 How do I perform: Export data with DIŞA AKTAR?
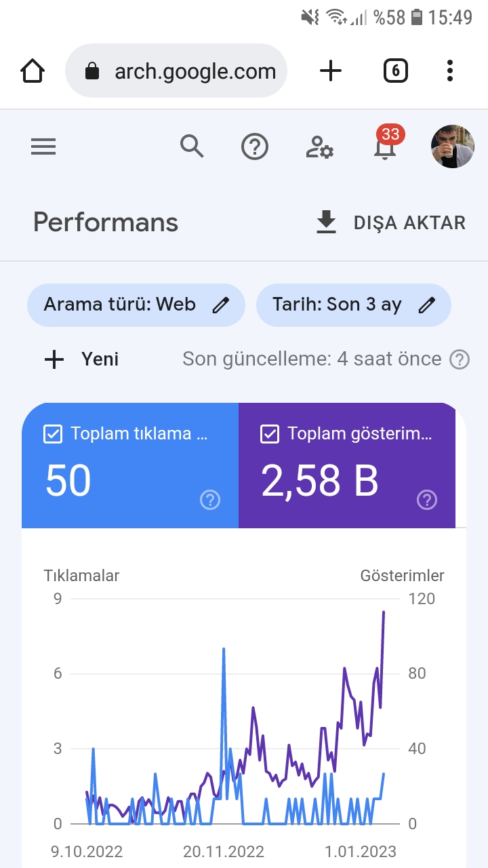(391, 222)
